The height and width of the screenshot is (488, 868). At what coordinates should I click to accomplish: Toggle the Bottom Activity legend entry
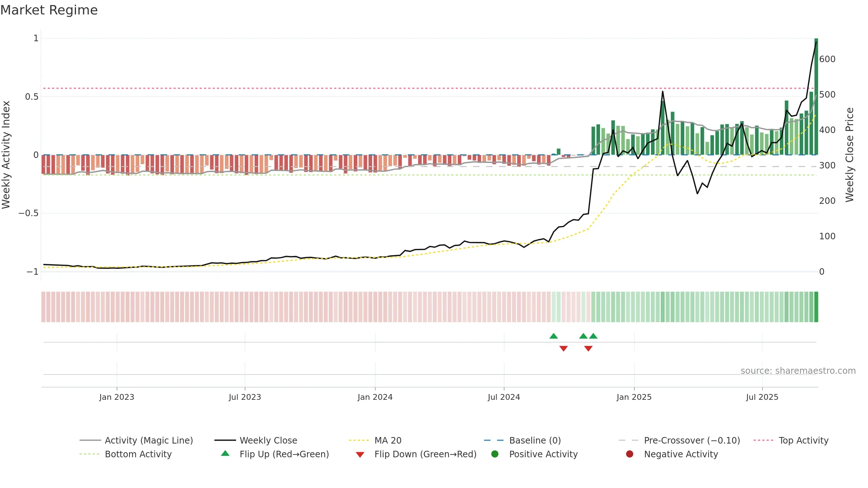click(x=125, y=454)
